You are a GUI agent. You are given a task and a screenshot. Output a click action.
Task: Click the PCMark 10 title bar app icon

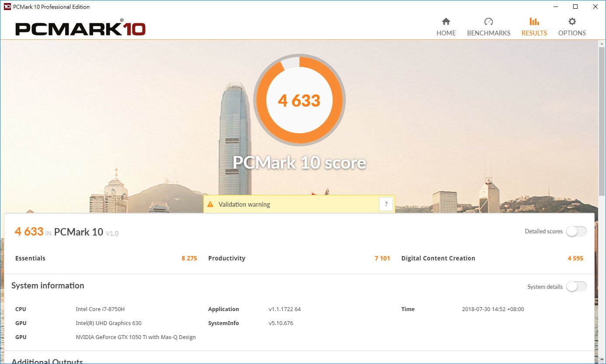click(7, 7)
